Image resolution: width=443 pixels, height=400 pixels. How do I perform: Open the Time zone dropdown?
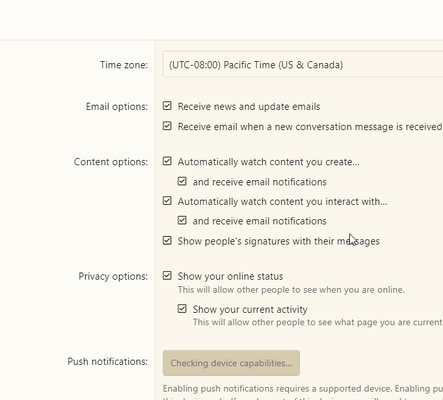click(303, 65)
